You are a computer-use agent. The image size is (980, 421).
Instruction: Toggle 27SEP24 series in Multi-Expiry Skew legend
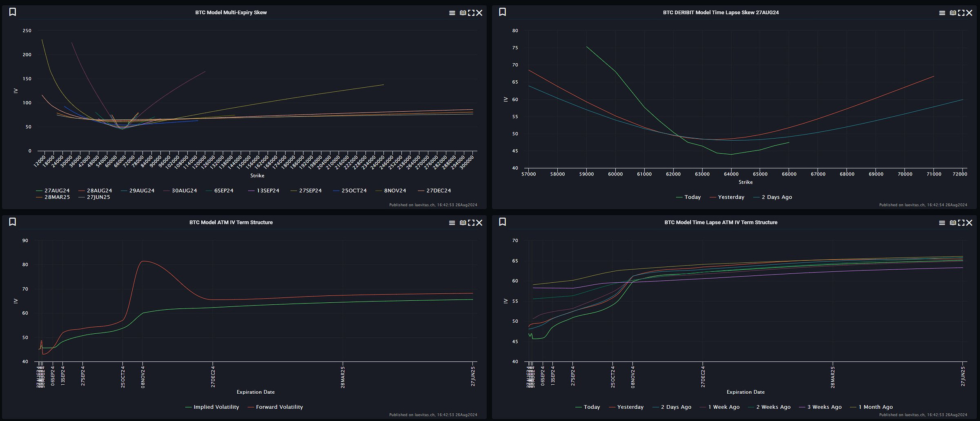pos(306,191)
